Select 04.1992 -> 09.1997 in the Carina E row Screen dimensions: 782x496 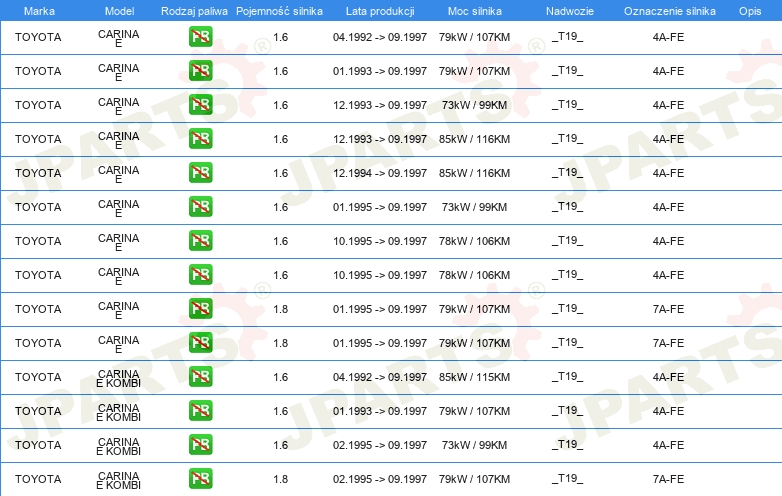[x=380, y=37]
